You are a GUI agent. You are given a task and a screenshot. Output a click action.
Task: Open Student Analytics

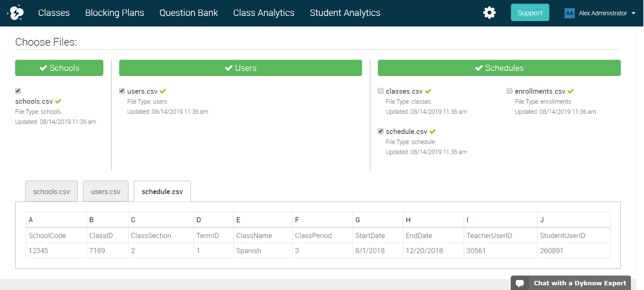pos(345,13)
